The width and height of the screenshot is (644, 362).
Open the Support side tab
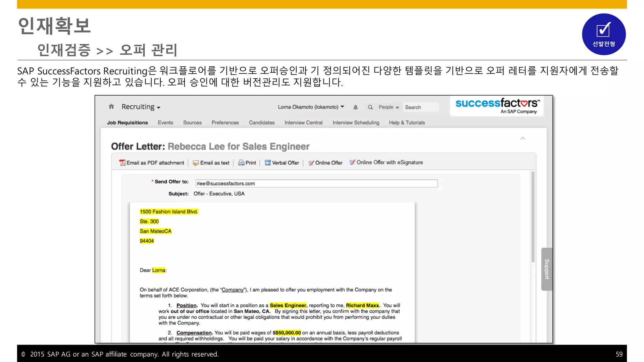click(x=547, y=269)
